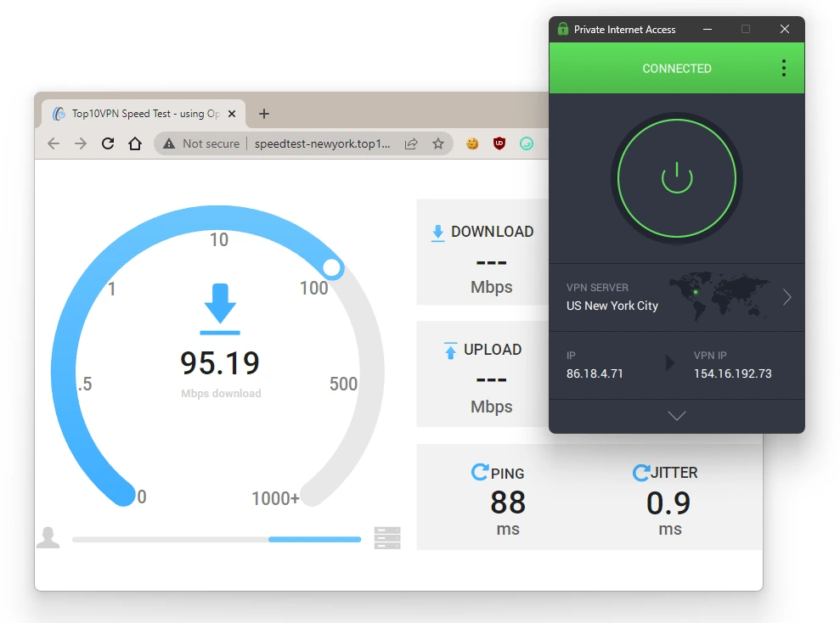Click the speedtest-newyork address bar
The image size is (840, 623).
click(323, 144)
